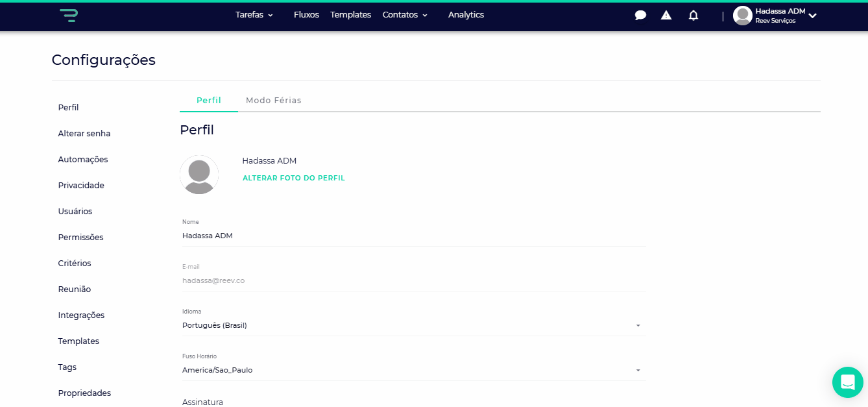Image resolution: width=868 pixels, height=407 pixels.
Task: Open the Idioma language dropdown
Action: coord(413,325)
